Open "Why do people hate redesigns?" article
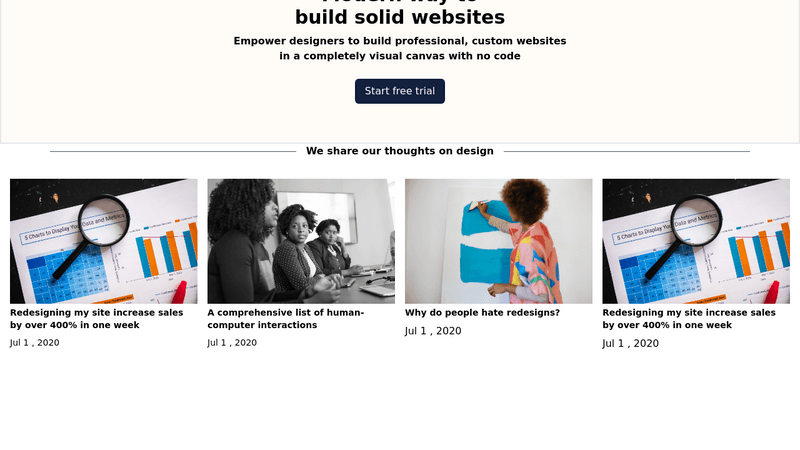 482,312
